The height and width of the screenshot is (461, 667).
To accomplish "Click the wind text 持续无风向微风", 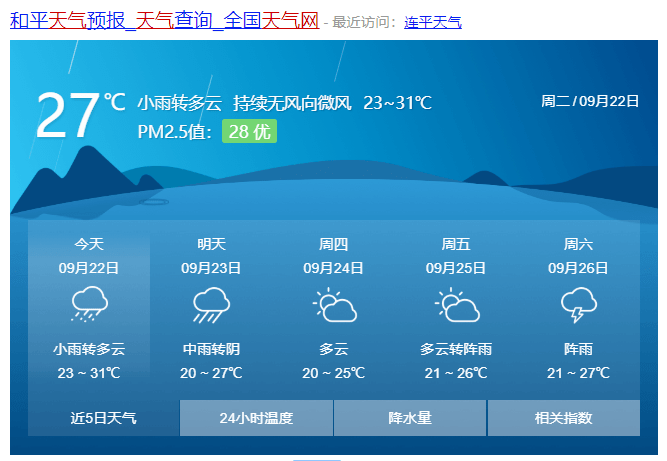I will coord(292,103).
